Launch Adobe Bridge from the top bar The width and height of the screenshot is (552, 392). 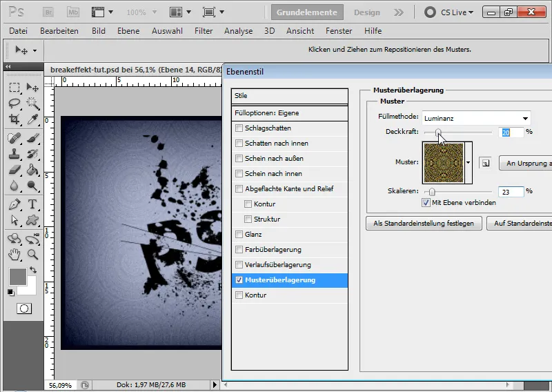click(x=48, y=12)
